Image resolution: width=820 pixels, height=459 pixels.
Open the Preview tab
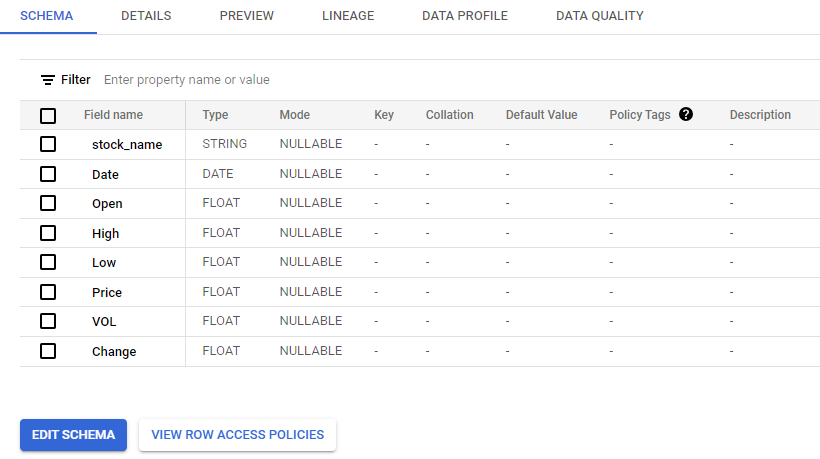tap(247, 16)
